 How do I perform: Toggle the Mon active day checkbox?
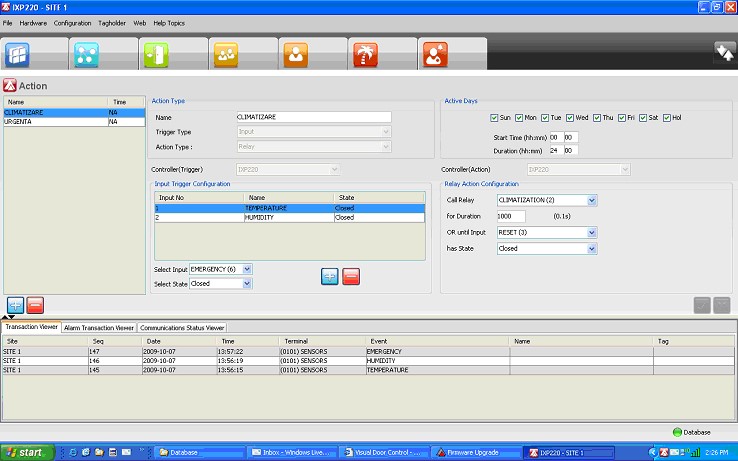519,118
